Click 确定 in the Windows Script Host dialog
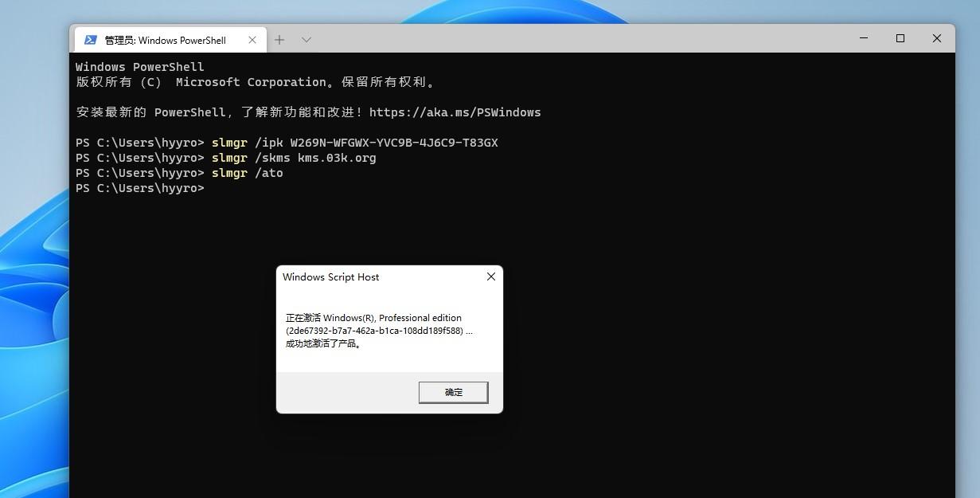 pyautogui.click(x=453, y=392)
